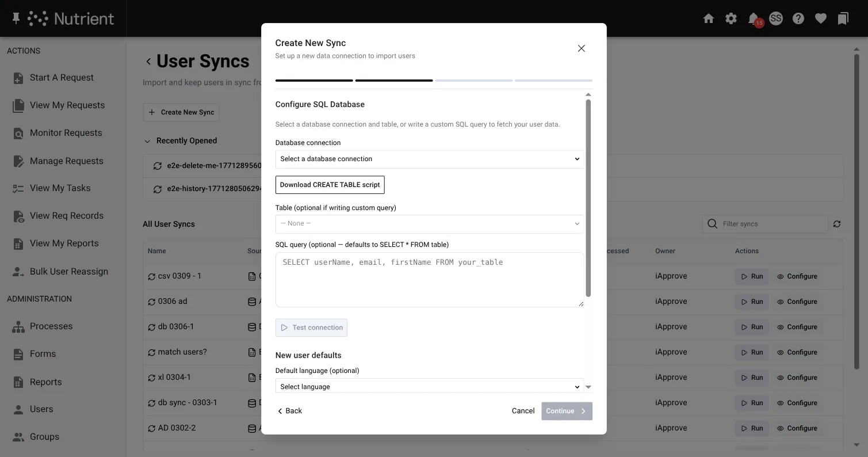Open the Default language dropdown

click(x=430, y=386)
